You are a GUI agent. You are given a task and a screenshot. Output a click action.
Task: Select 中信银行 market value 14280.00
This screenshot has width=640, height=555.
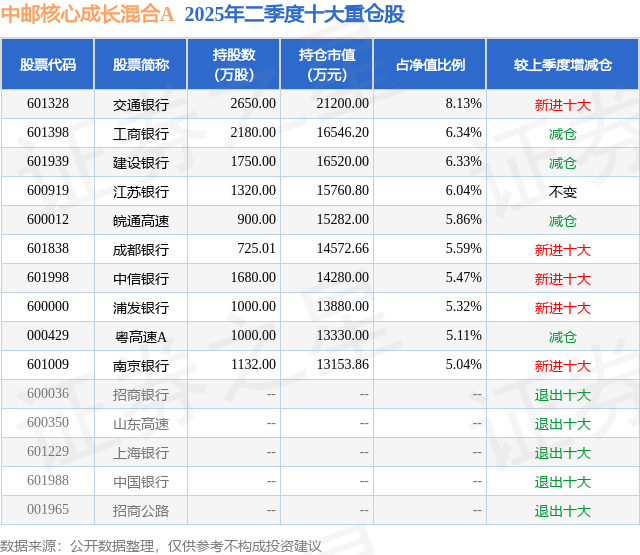click(x=343, y=278)
